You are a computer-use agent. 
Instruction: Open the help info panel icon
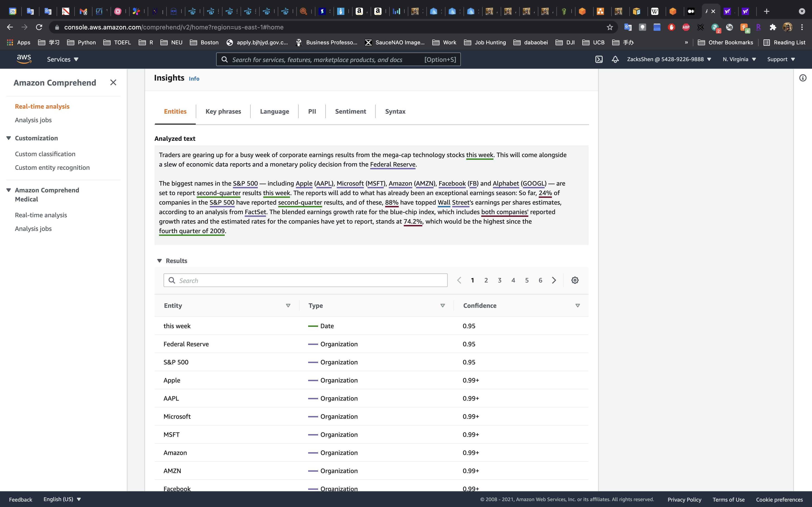[803, 78]
